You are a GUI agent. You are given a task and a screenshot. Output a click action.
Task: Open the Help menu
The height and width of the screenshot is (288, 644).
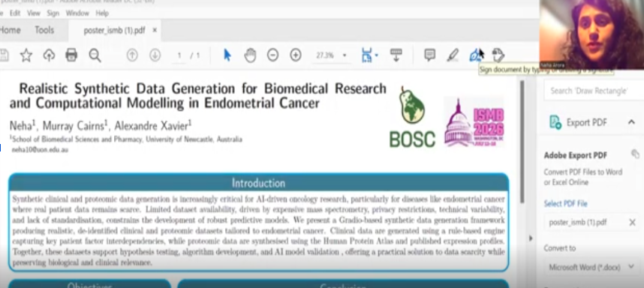102,13
